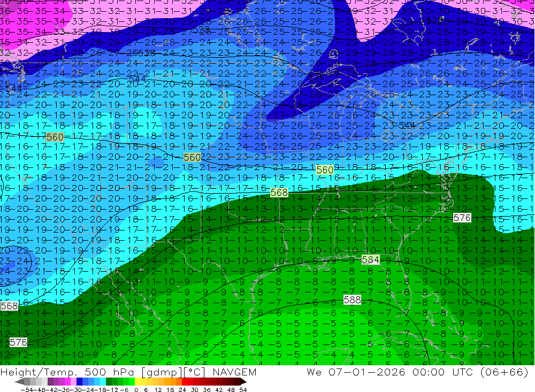Pick the bright red 24°C legend swatch
The image size is (535, 392).
click(185, 381)
